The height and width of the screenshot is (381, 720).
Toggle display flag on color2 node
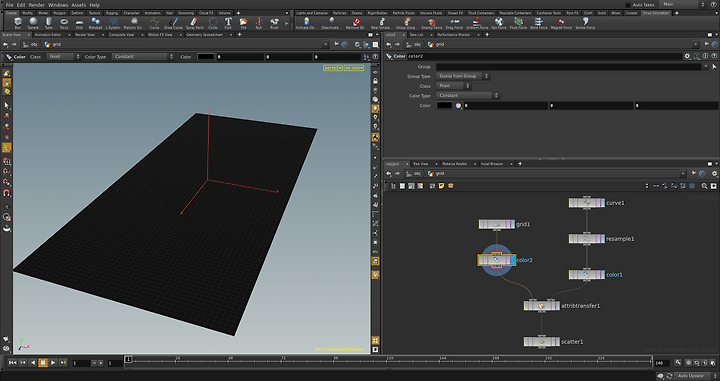coord(513,260)
